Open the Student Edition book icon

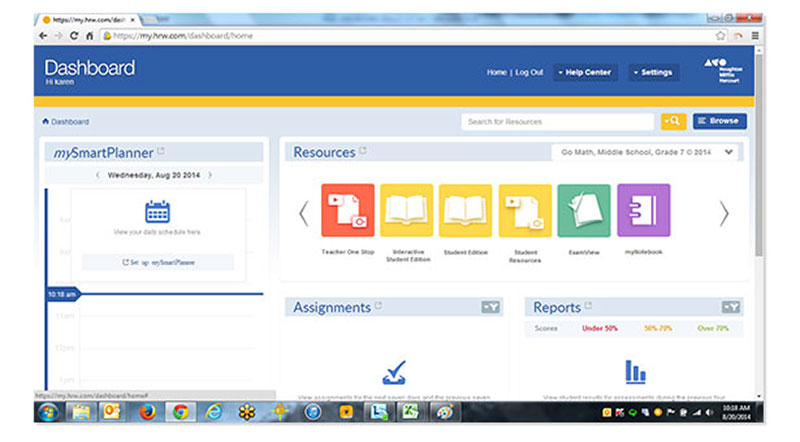[x=465, y=210]
